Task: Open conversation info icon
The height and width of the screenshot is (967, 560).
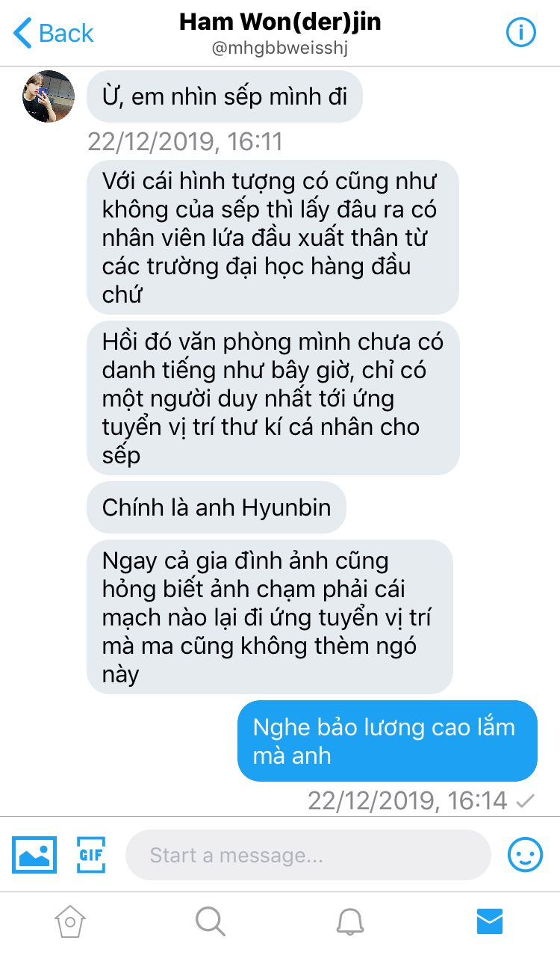Action: coord(522,33)
